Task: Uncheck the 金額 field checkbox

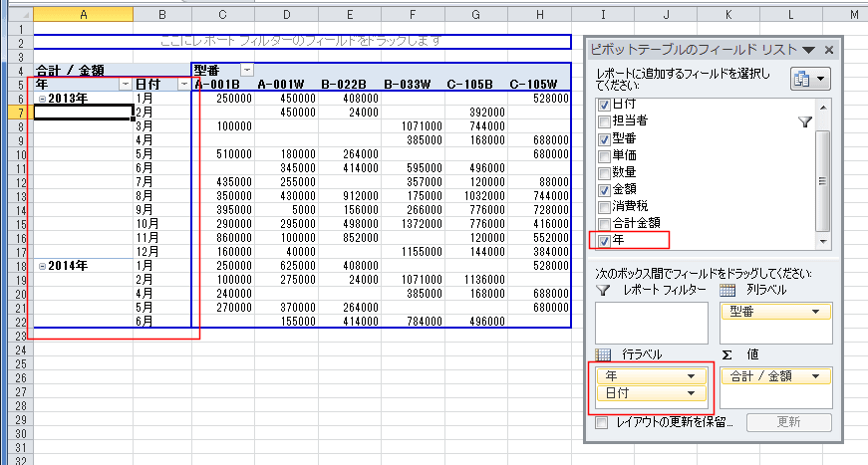Action: coord(604,190)
